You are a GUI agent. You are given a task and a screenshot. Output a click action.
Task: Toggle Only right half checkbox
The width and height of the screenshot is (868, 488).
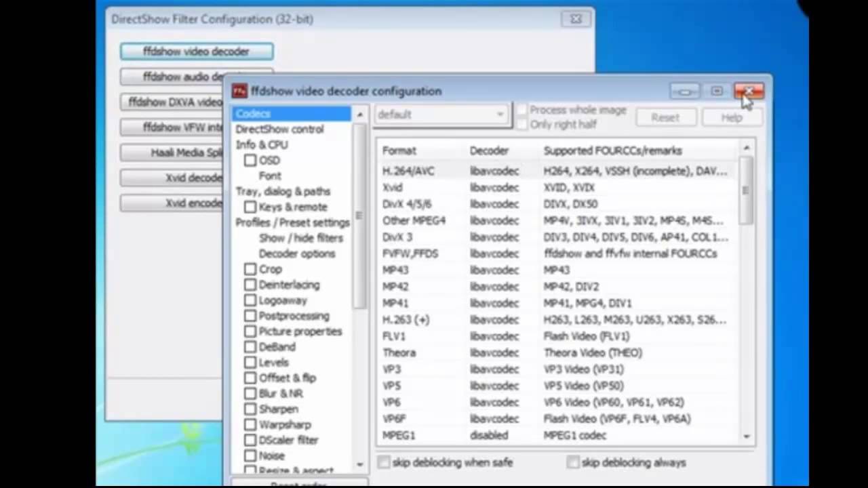521,125
